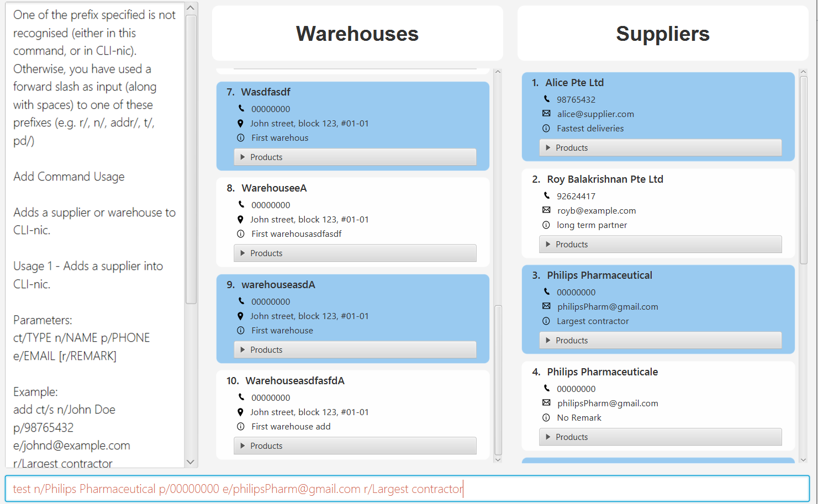The image size is (818, 504).
Task: Click remark info icon in Roy Balakrishnan card
Action: [x=546, y=225]
